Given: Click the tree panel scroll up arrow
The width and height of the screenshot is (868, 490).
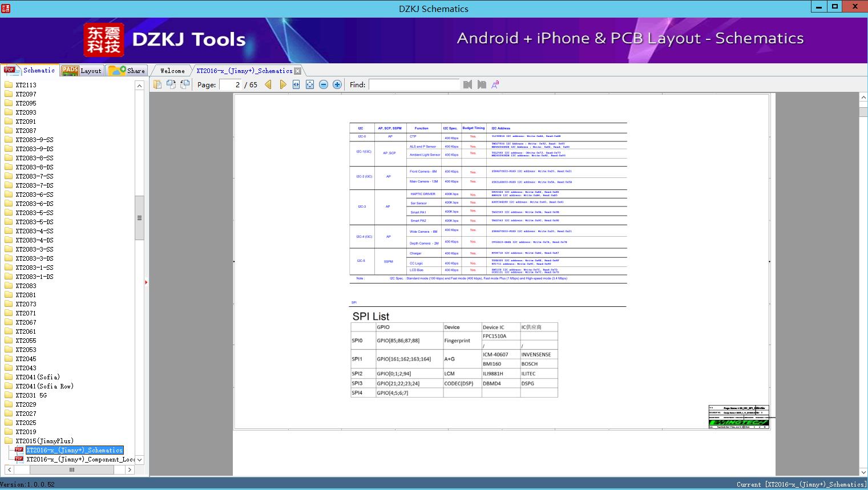Looking at the screenshot, I should (139, 86).
